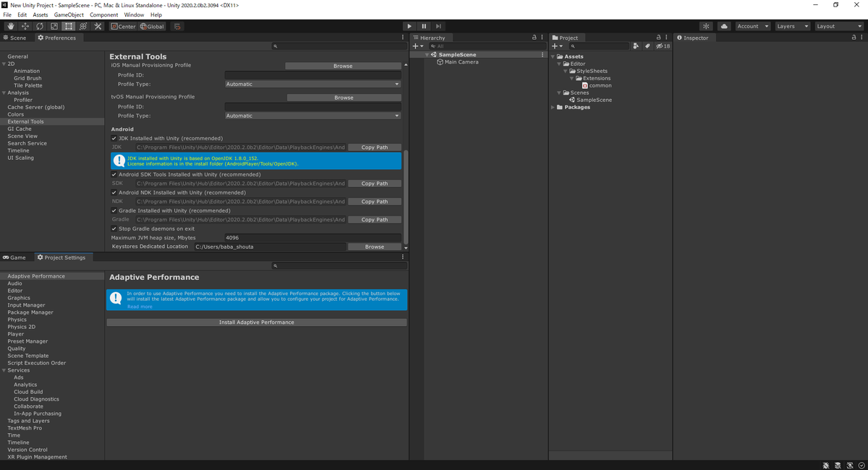Select the Hand tool in the toolbar

(x=10, y=26)
